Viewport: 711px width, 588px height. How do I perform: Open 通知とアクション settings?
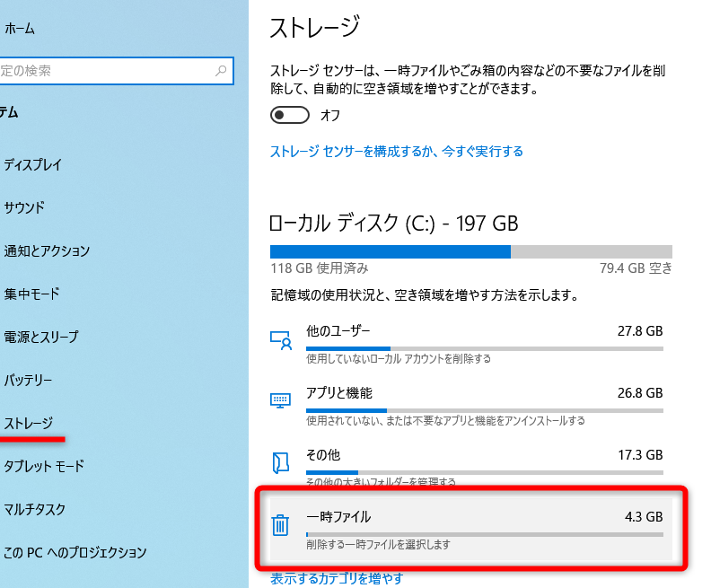(x=47, y=251)
